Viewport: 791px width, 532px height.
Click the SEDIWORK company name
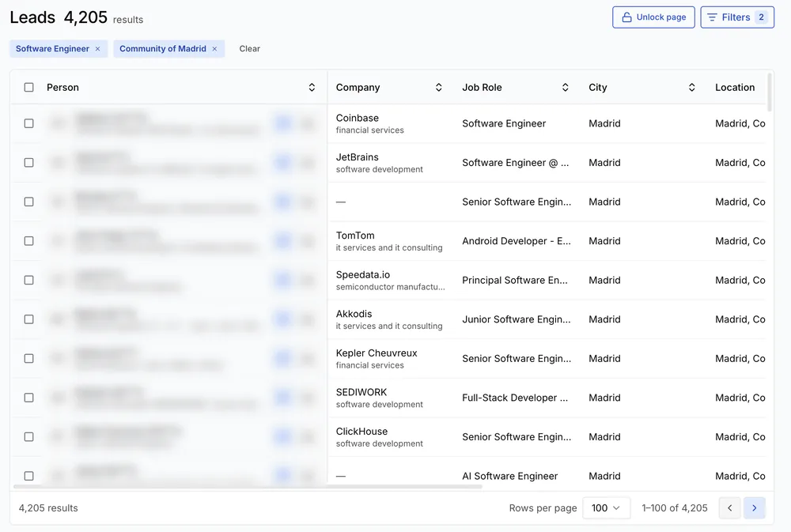coord(361,392)
